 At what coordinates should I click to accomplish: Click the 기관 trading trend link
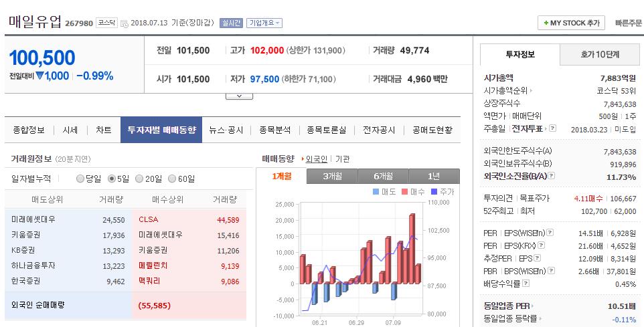pos(343,159)
